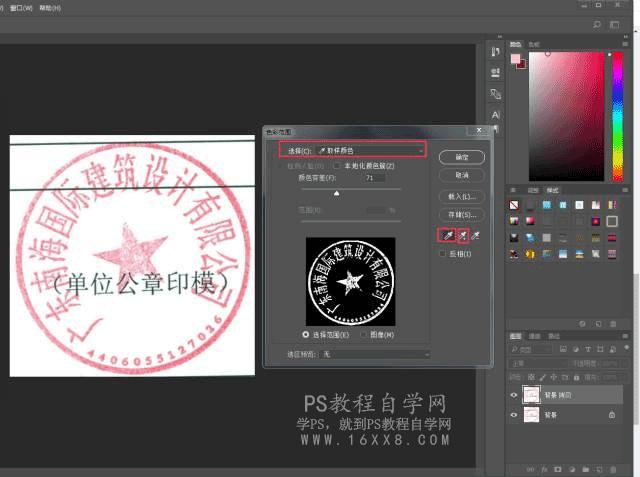Select the 图像(M) radio button
Viewport: 640px width, 477px height.
[x=363, y=334]
